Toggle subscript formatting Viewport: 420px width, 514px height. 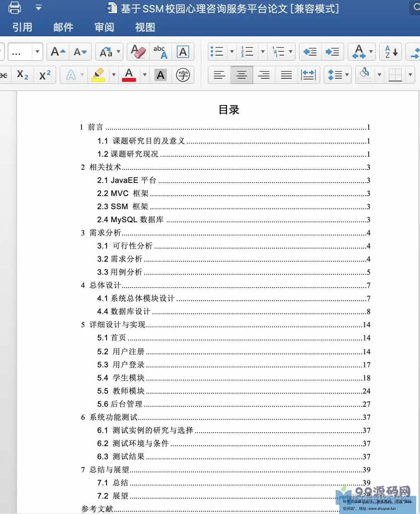pos(22,75)
